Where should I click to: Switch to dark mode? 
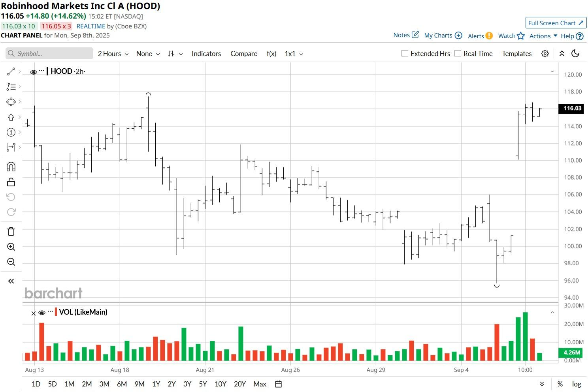coord(575,54)
